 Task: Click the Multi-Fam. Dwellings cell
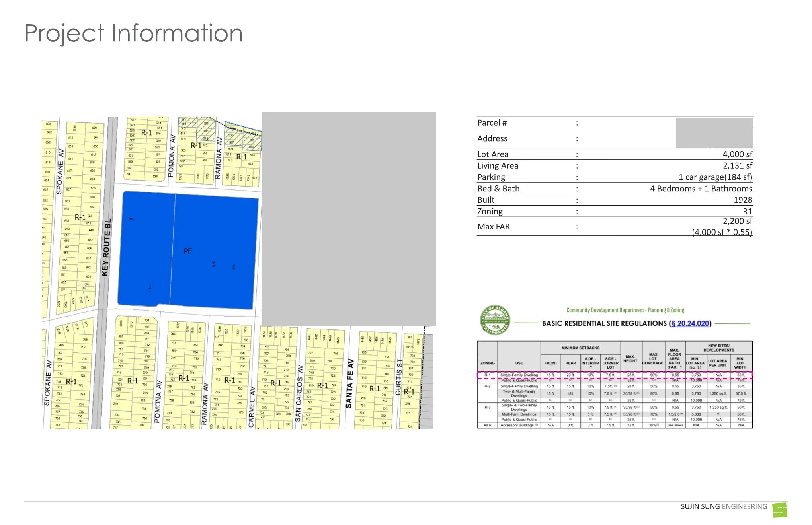[519, 414]
